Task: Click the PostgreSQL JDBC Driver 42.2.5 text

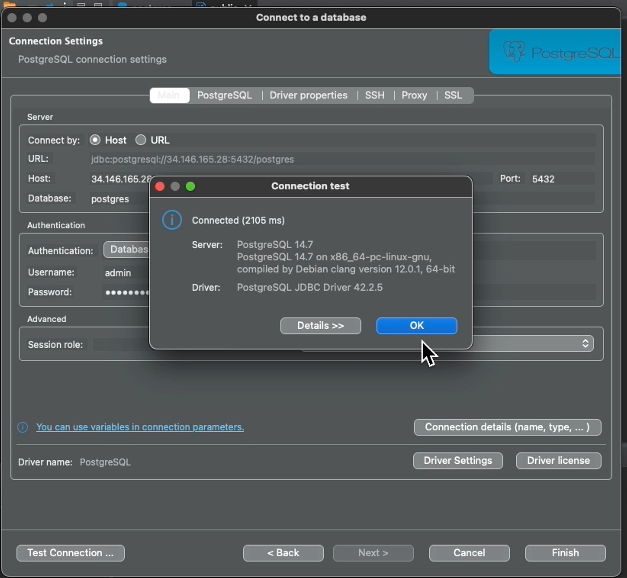Action: pos(310,287)
